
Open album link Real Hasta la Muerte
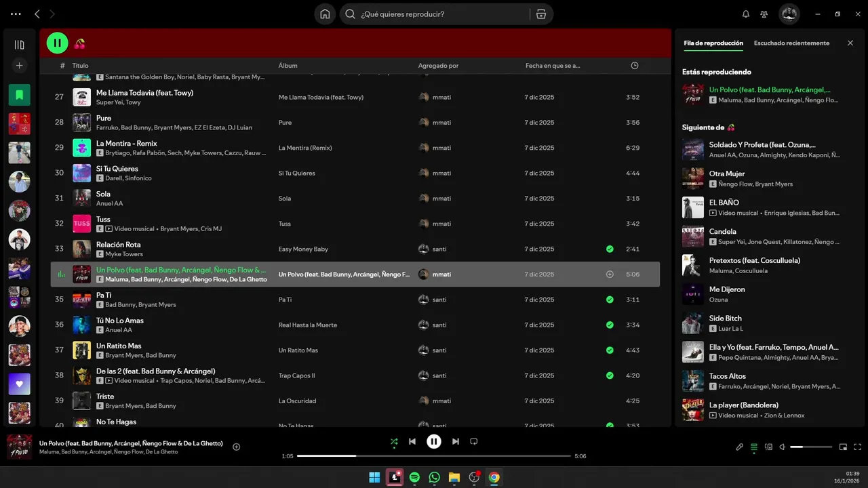click(x=308, y=325)
